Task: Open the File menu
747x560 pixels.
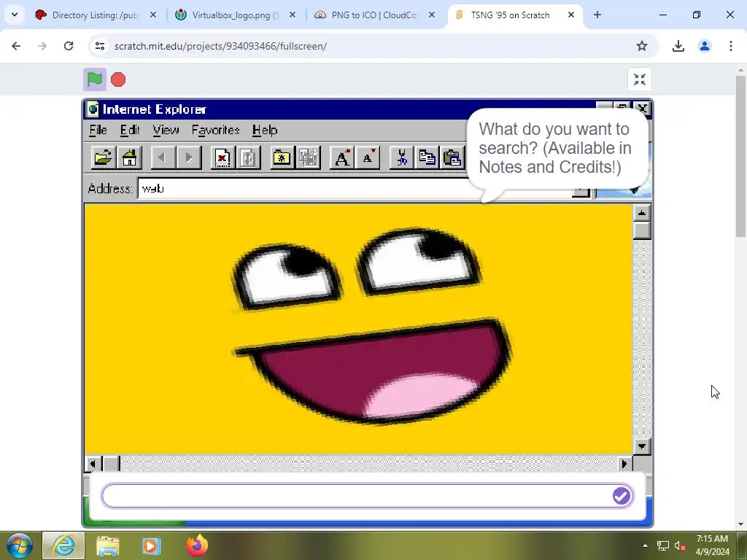Action: [x=98, y=130]
